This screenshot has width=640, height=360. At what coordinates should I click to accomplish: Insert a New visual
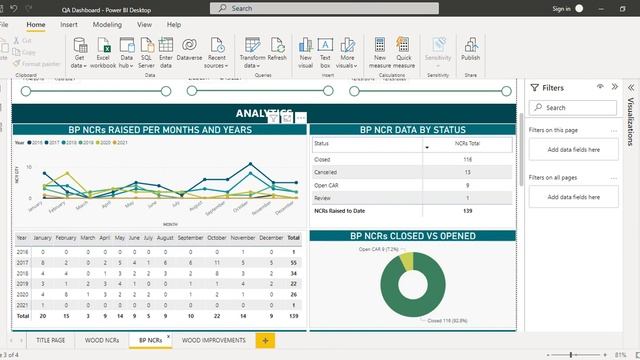point(305,53)
